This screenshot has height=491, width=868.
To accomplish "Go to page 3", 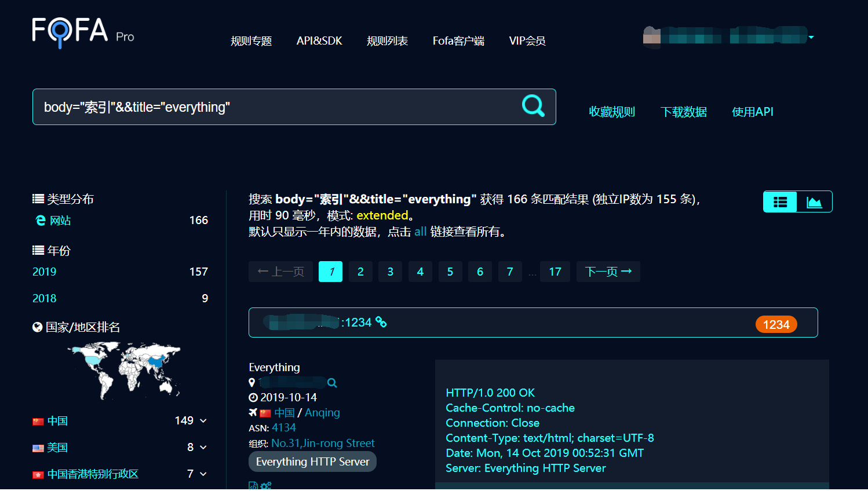I will 391,272.
